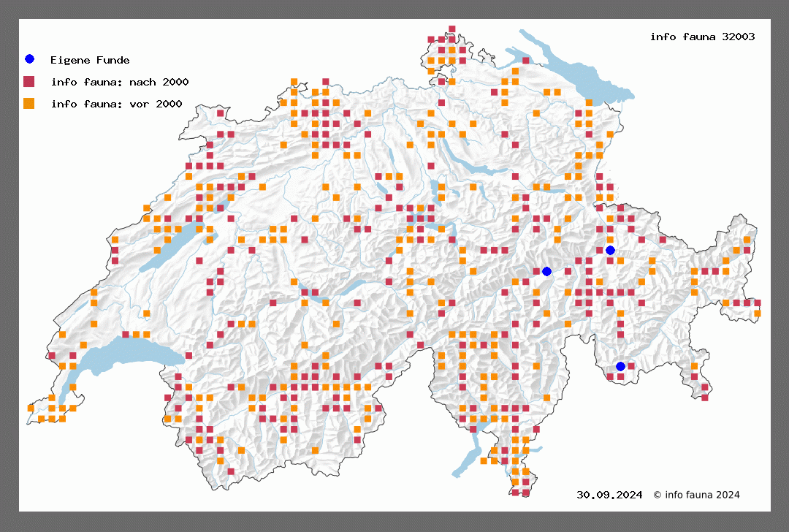Select the northernmost blue dot on the map

(x=610, y=250)
